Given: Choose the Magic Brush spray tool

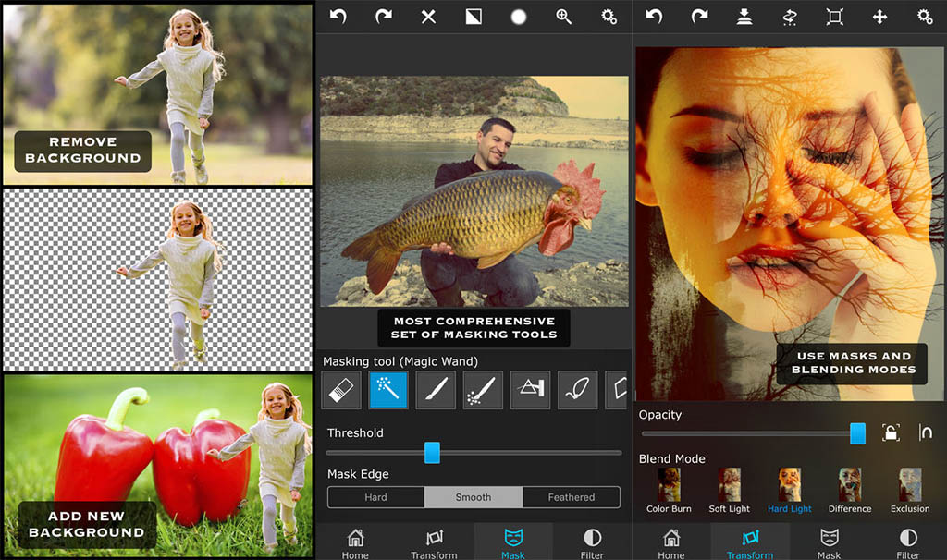Looking at the screenshot, I should click(x=483, y=390).
